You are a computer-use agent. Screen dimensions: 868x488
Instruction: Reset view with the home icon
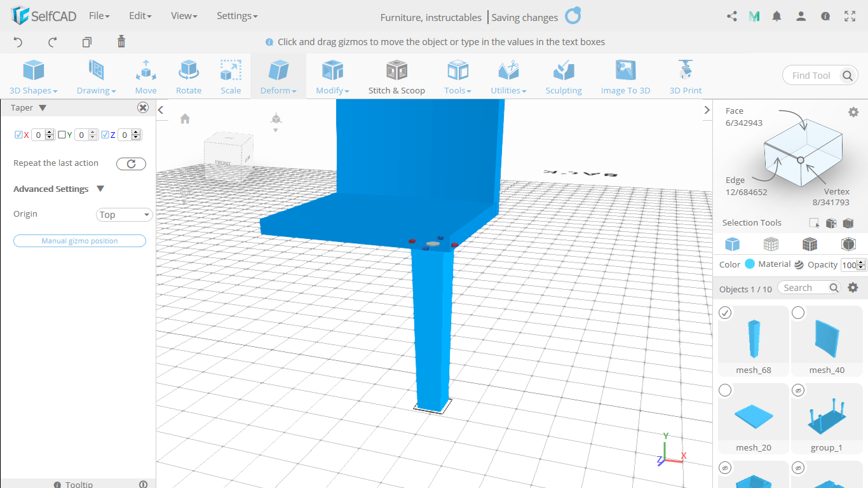pyautogui.click(x=185, y=118)
